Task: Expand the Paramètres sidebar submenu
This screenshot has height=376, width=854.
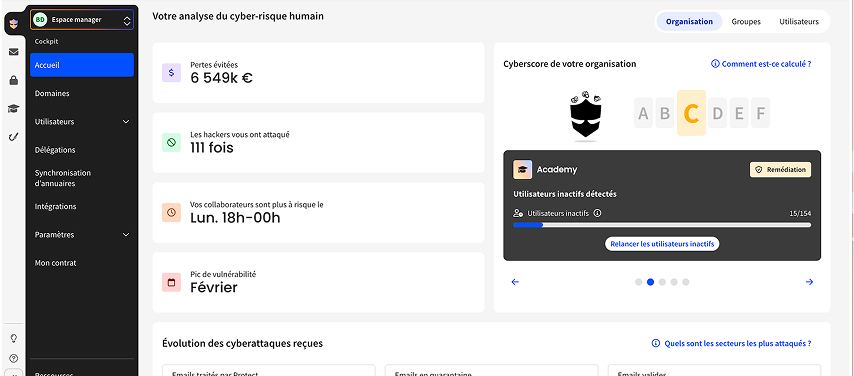Action: pos(126,235)
